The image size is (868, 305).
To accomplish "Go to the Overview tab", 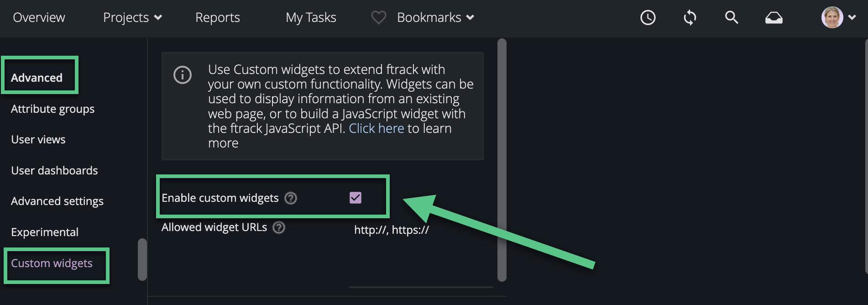I will 39,17.
